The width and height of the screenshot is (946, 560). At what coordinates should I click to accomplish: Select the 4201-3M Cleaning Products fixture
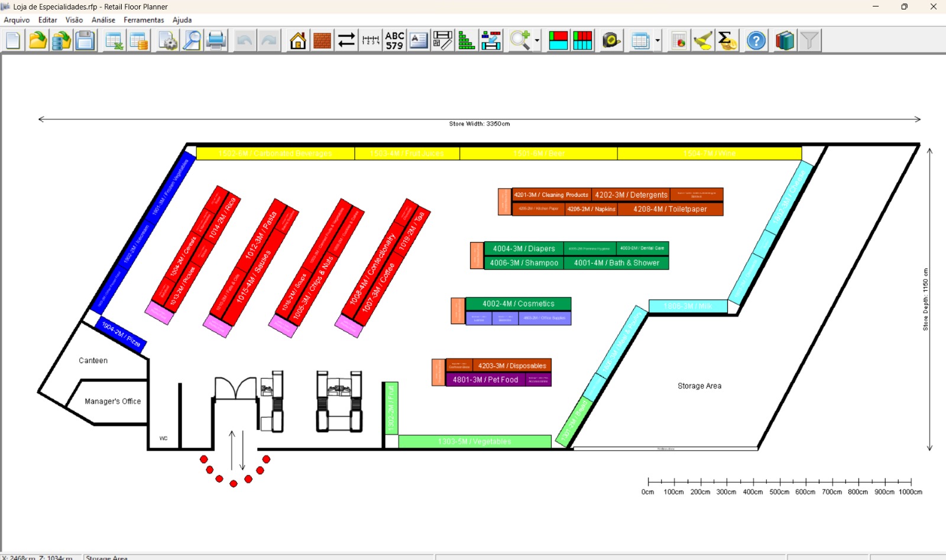coord(551,195)
